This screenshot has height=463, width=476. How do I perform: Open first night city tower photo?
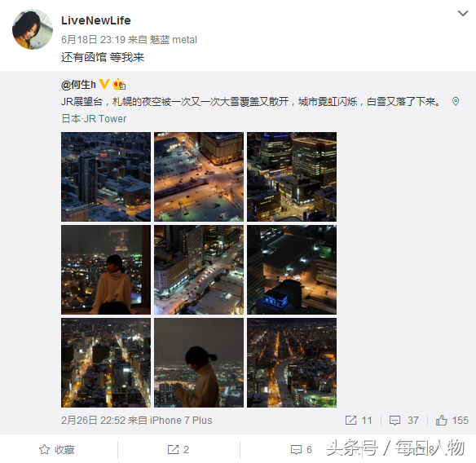[x=106, y=177]
